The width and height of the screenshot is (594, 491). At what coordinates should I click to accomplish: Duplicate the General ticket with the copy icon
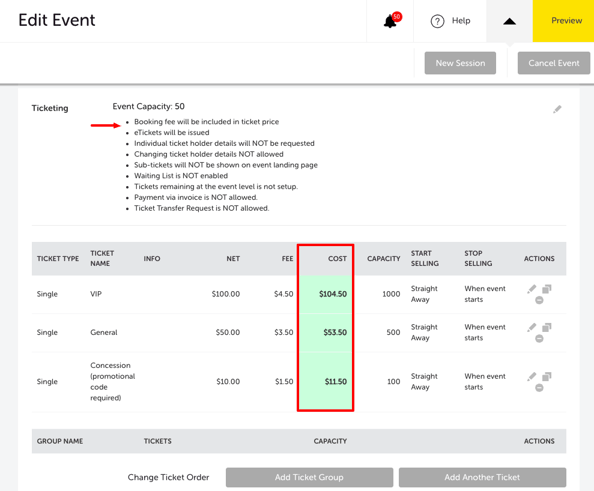(x=547, y=327)
